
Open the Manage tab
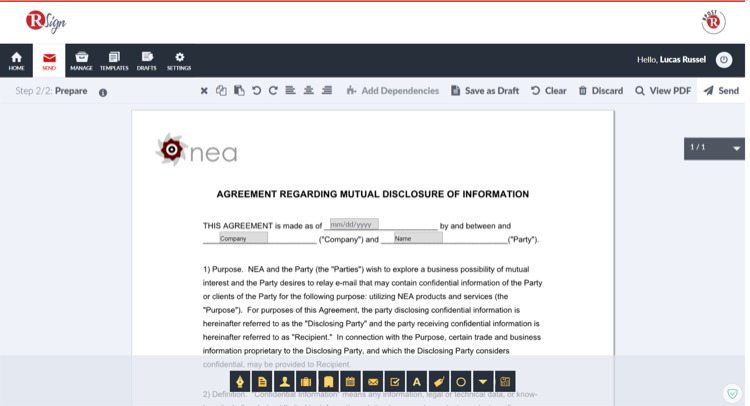(x=81, y=61)
